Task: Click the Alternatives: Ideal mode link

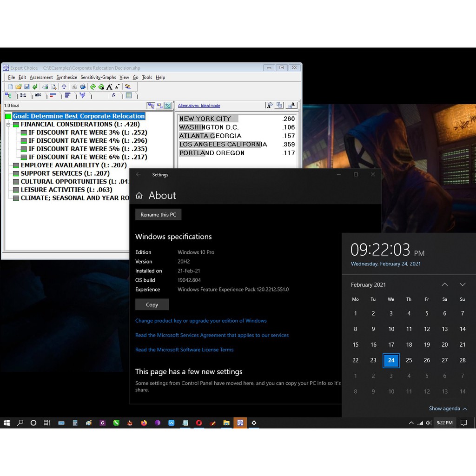Action: click(x=199, y=106)
